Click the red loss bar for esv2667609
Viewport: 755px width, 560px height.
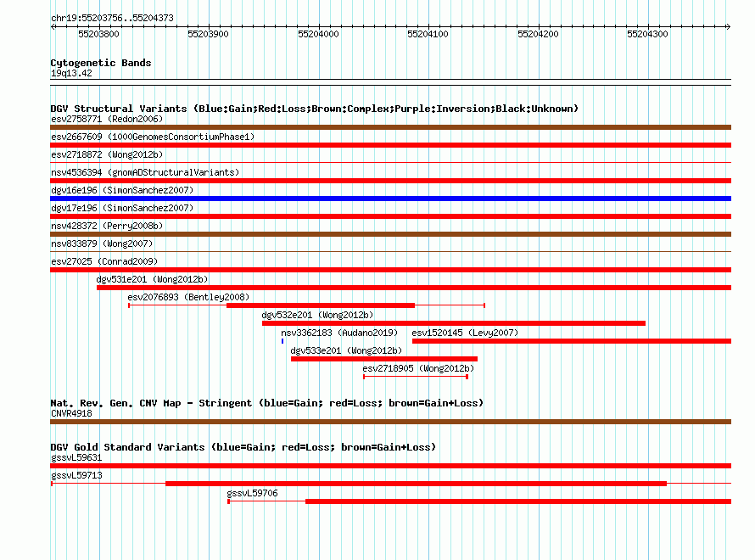coord(390,145)
